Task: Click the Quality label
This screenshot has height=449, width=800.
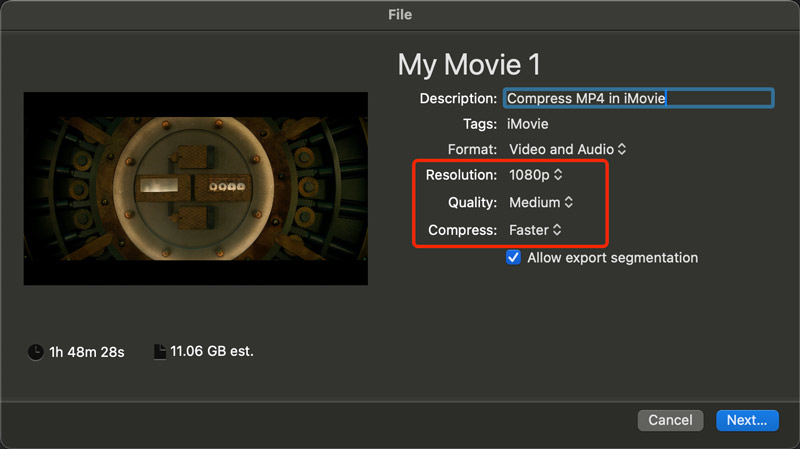Action: point(472,202)
